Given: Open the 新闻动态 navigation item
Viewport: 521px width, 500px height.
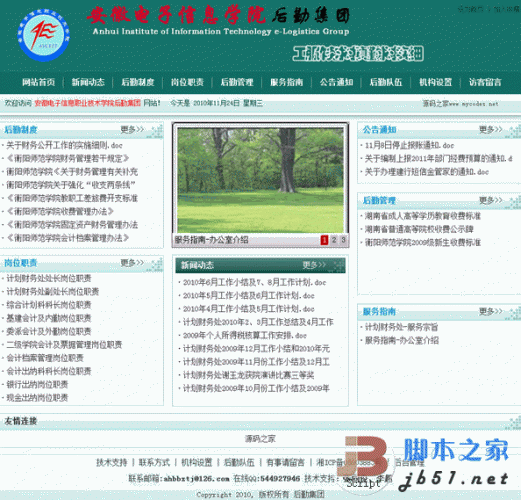Looking at the screenshot, I should (x=88, y=82).
